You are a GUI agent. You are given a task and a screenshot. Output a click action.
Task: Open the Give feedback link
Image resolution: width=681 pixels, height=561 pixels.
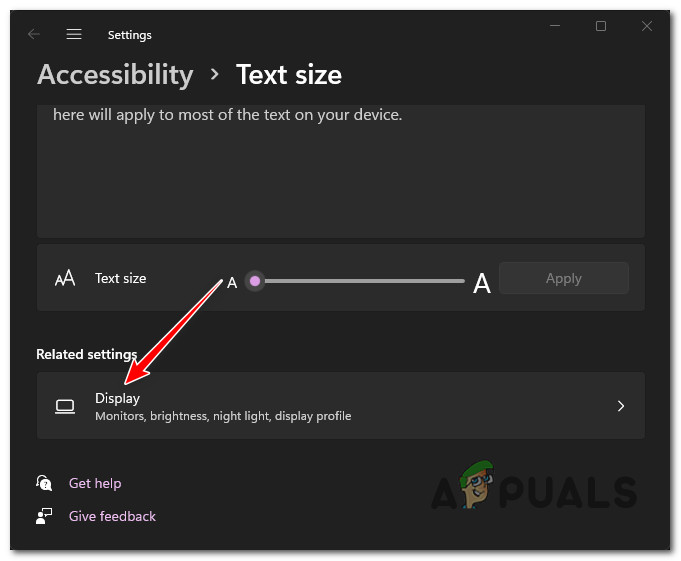pyautogui.click(x=112, y=516)
